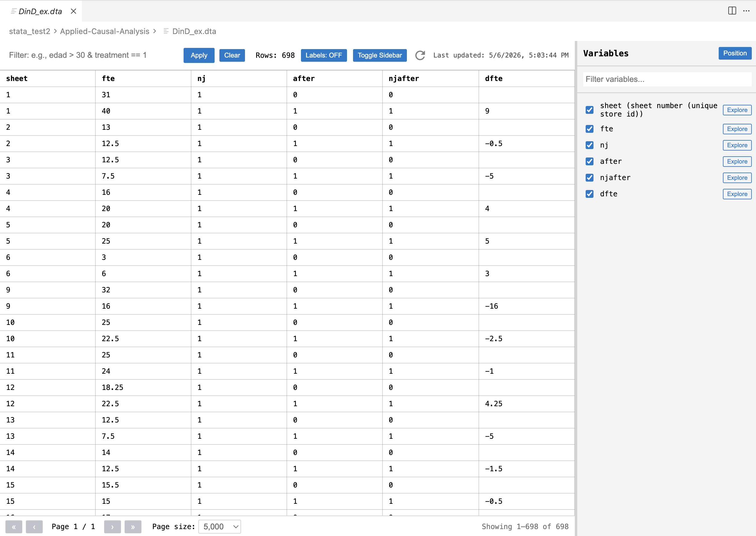Select the fte cell showing 6

coord(143,274)
